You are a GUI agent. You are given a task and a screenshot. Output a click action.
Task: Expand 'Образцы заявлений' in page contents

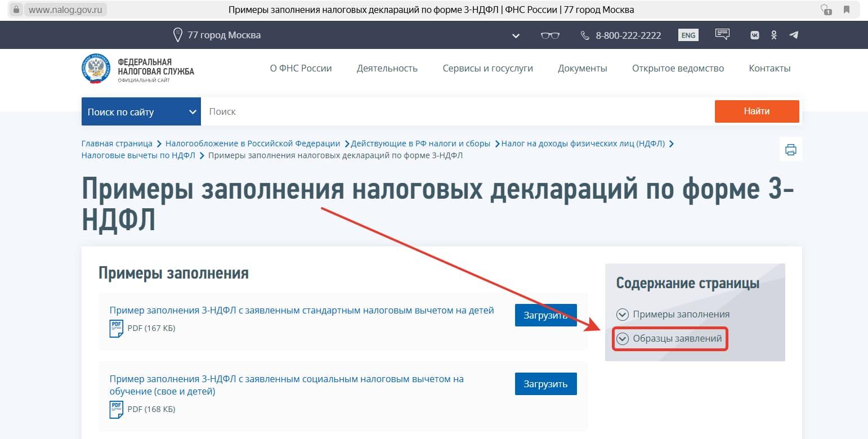point(670,339)
